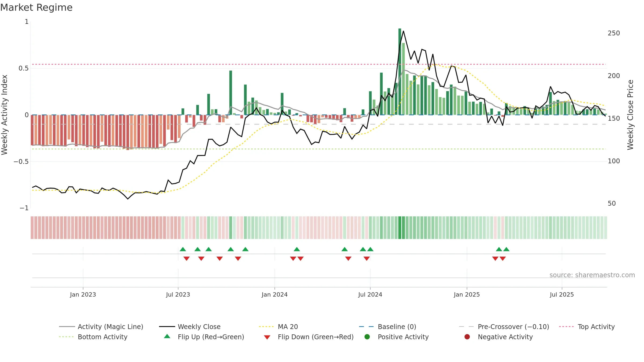This screenshot has height=362, width=644.
Task: Click the Weekly Close black line legend marker
Action: 167,327
